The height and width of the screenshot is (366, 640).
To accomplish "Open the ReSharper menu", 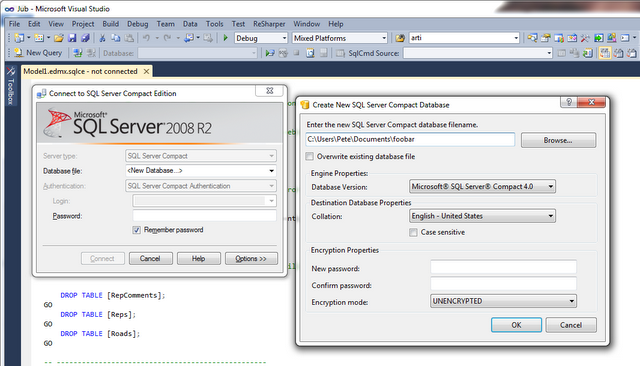I will 269,24.
